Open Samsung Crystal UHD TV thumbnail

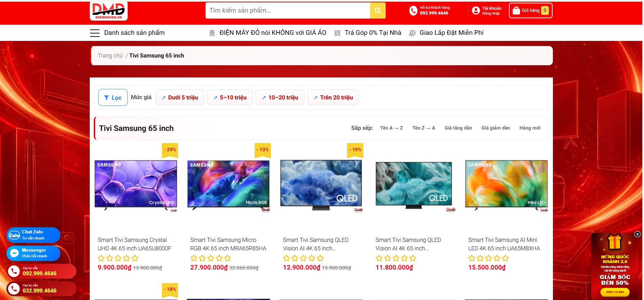coord(136,186)
